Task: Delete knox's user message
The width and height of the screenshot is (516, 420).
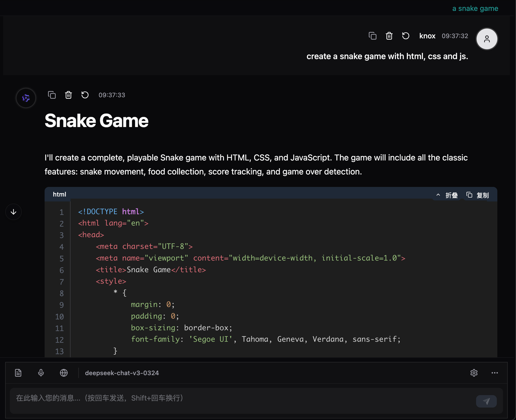Action: tap(389, 36)
